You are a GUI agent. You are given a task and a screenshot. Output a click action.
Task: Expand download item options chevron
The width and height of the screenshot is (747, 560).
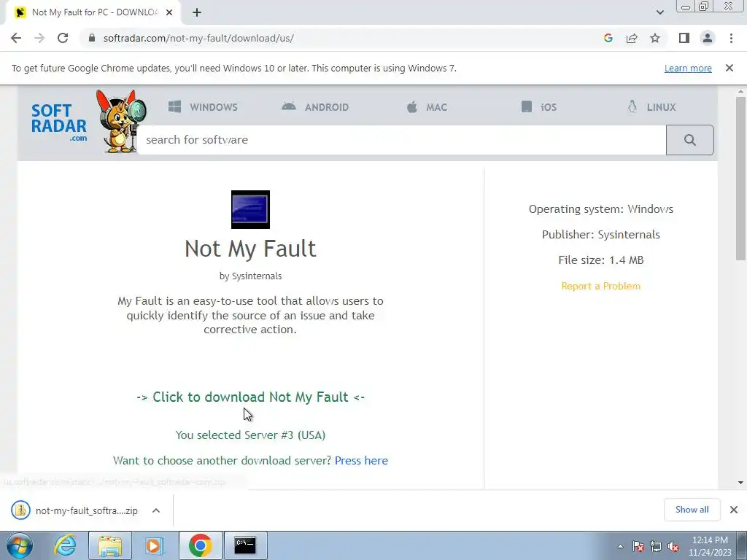pos(156,510)
